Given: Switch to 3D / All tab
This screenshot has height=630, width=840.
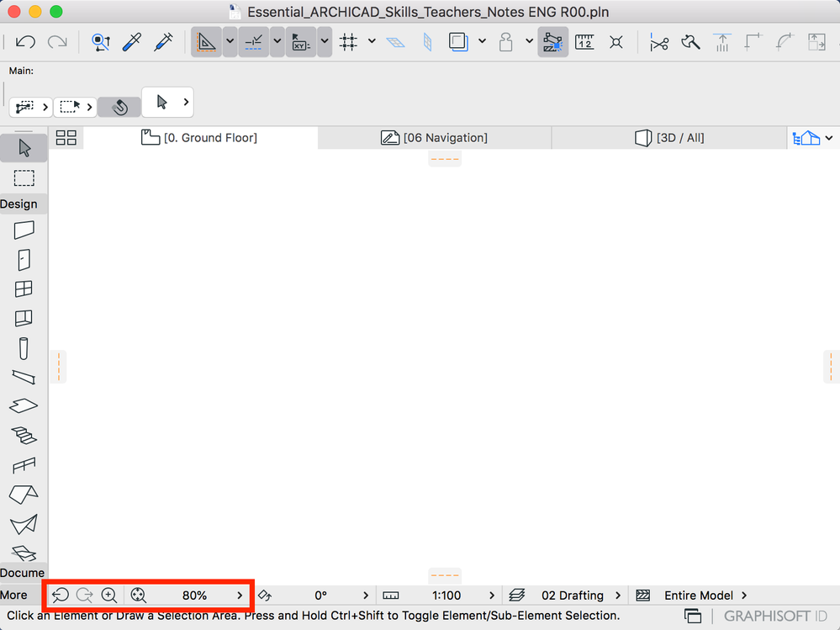Looking at the screenshot, I should point(669,138).
